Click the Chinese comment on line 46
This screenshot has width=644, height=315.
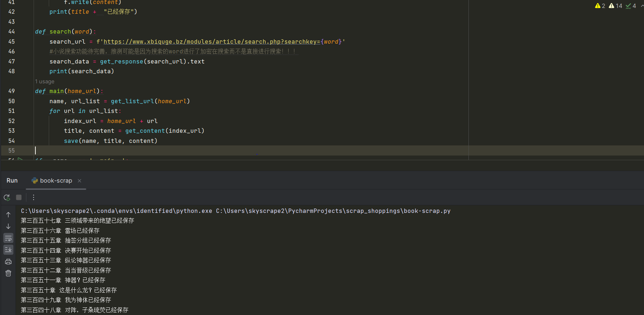[173, 52]
